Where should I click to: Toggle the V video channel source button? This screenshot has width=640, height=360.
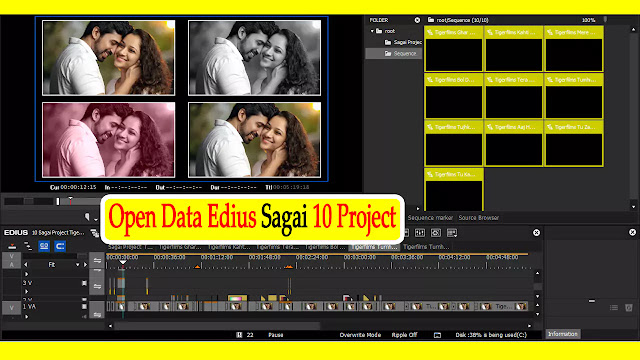[11, 256]
